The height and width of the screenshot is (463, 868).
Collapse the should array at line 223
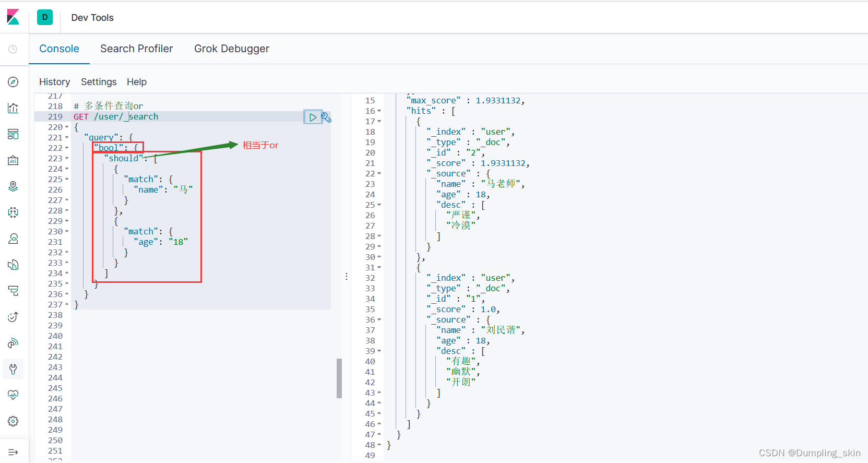click(x=67, y=159)
